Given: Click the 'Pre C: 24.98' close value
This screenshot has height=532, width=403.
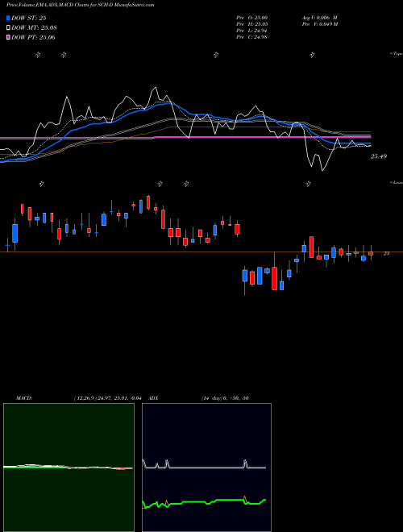Looking at the screenshot, I should 251,37.
